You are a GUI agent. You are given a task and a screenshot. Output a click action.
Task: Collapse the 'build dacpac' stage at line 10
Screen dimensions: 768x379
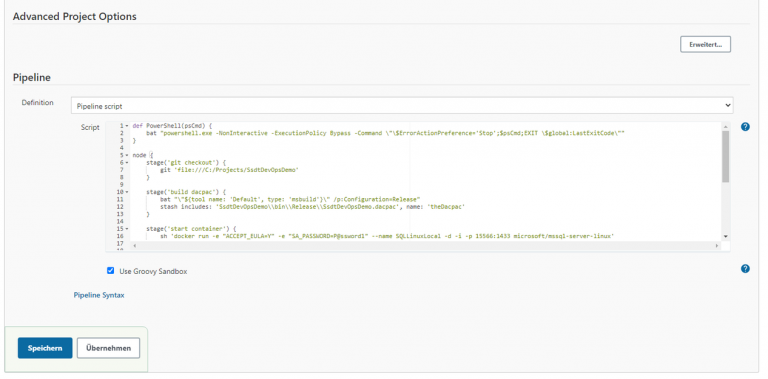tap(127, 192)
